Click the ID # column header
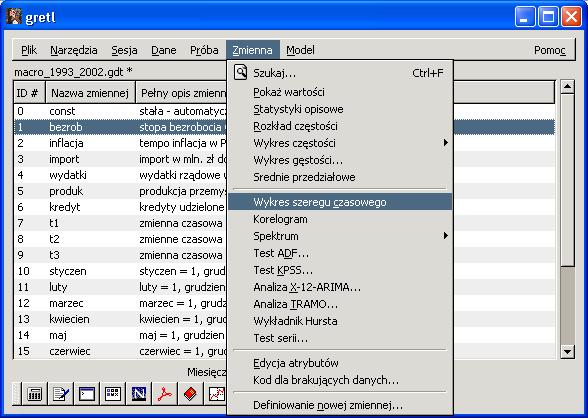The height and width of the screenshot is (418, 588). pyautogui.click(x=29, y=93)
